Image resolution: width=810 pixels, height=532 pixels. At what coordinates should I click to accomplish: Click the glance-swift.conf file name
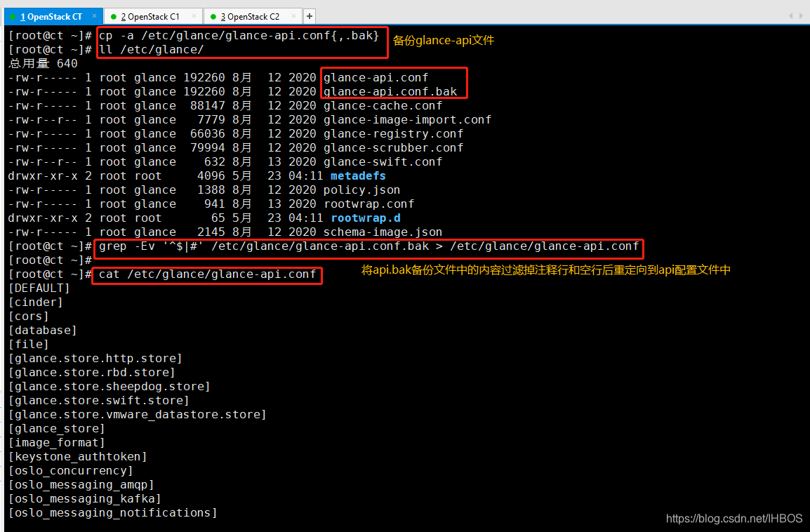pyautogui.click(x=383, y=161)
